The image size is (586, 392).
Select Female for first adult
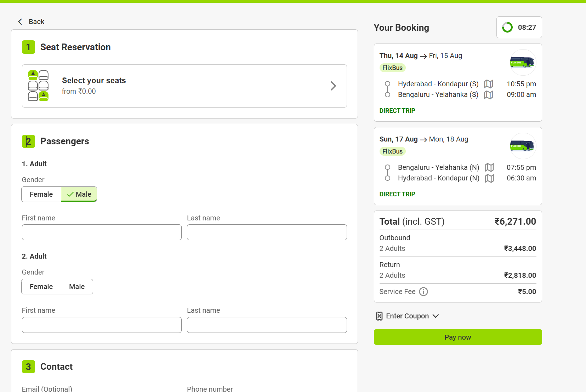(x=41, y=194)
